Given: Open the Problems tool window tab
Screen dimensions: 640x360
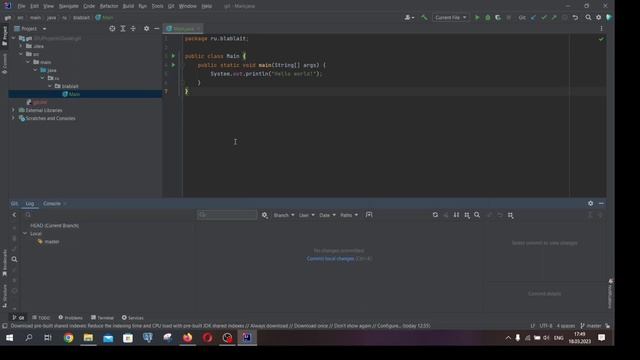Looking at the screenshot, I should coord(70,318).
